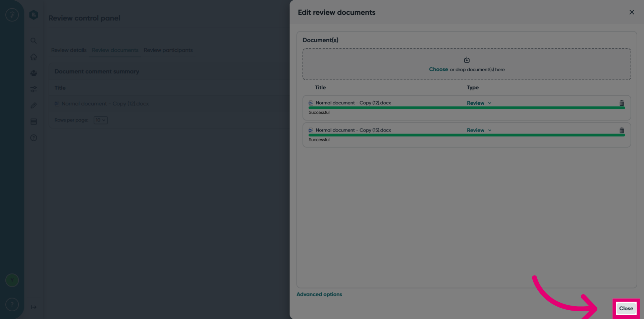This screenshot has height=319, width=644.
Task: Expand Type dropdown for Copy (12).docx
Action: point(479,103)
